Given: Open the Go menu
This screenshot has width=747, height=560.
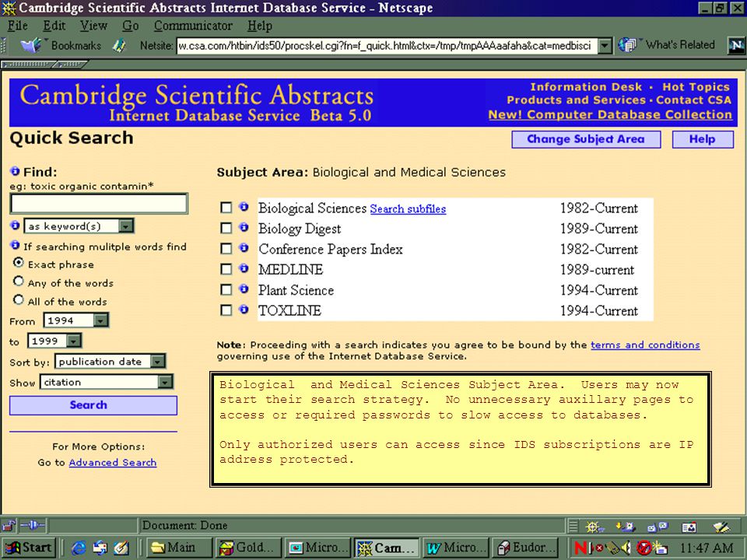Looking at the screenshot, I should tap(131, 25).
